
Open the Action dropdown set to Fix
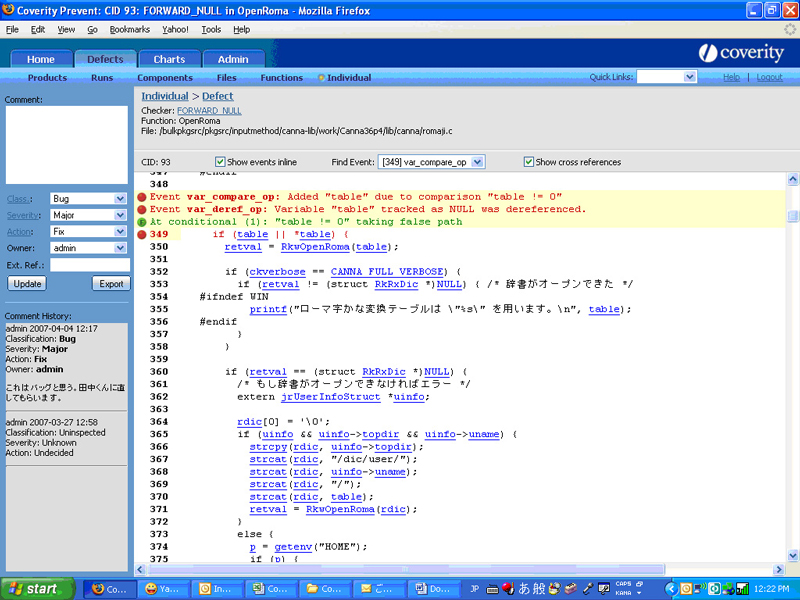coord(88,232)
